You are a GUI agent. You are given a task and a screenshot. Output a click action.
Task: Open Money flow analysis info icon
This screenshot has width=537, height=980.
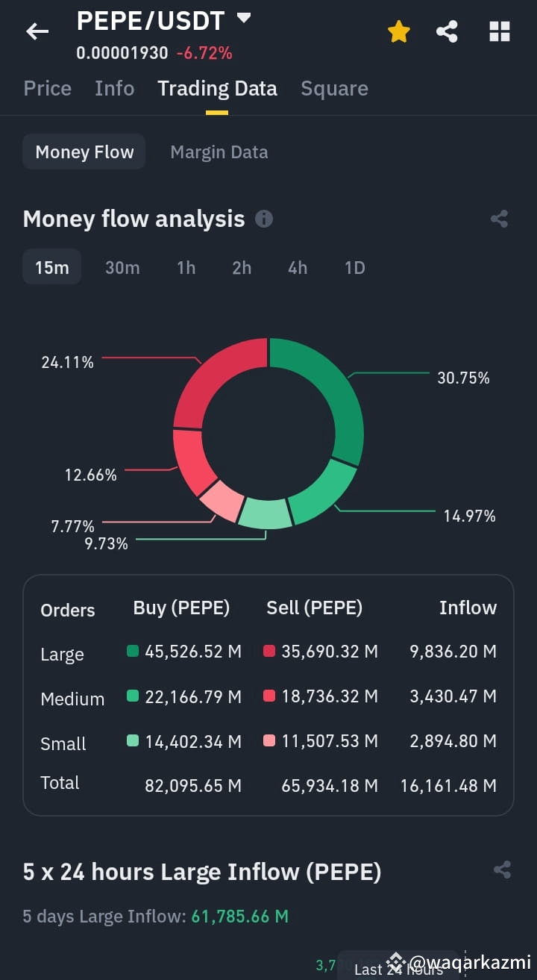tap(264, 219)
